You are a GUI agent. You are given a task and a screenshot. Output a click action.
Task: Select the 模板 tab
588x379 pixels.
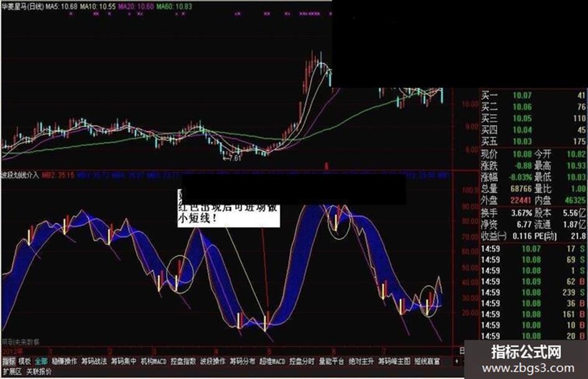24,362
